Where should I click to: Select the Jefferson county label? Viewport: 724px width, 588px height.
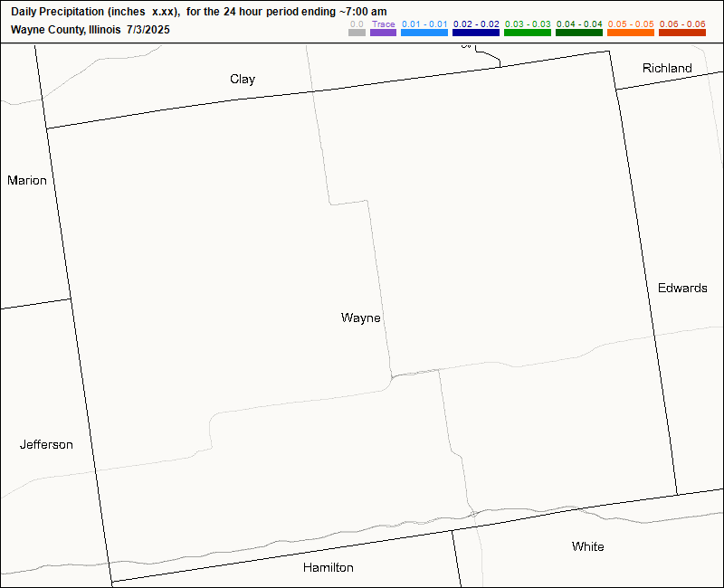click(x=46, y=444)
